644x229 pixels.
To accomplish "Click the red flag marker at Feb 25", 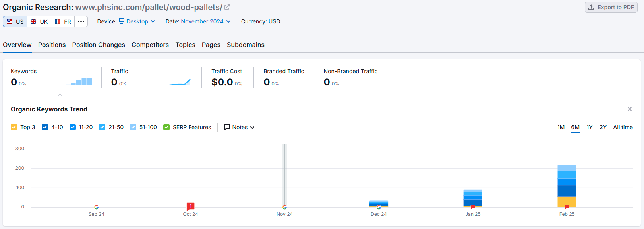I will coord(567,207).
